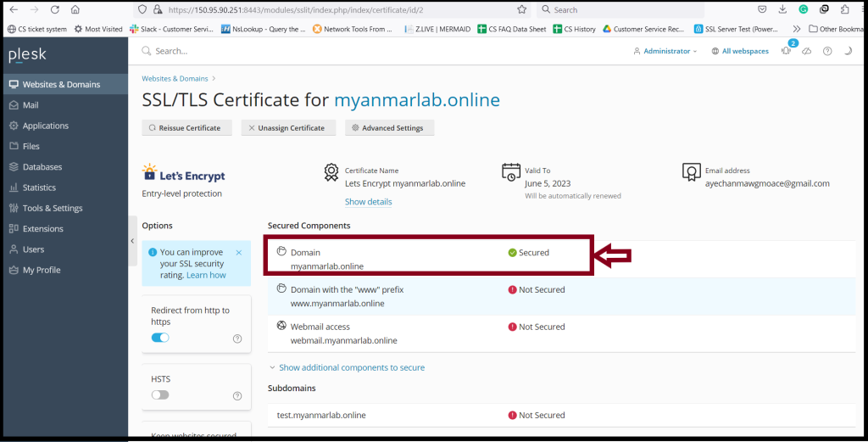Click the cloud status icon in header
The width and height of the screenshot is (868, 442).
(807, 51)
